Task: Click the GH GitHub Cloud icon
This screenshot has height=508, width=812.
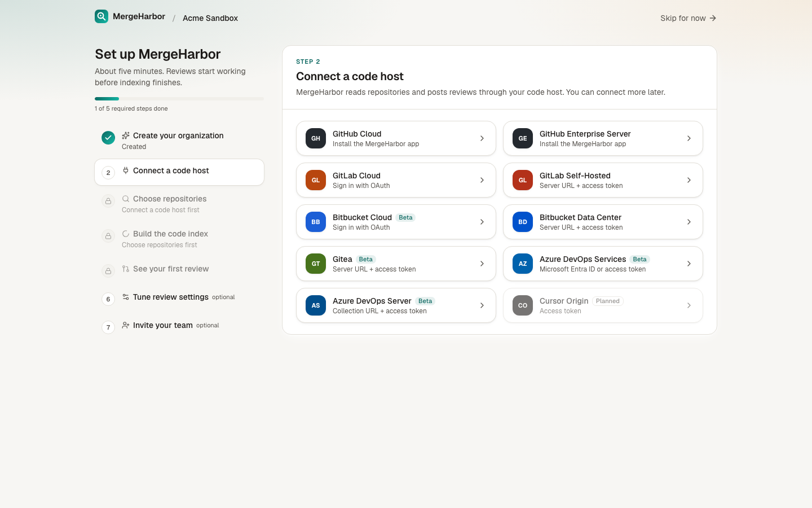Action: click(x=316, y=138)
